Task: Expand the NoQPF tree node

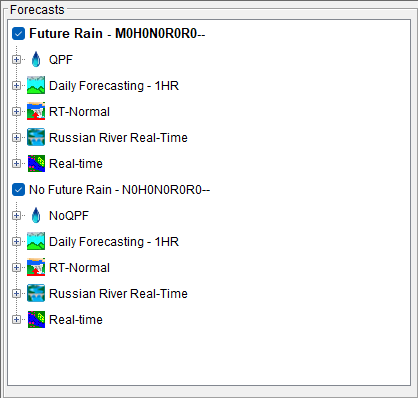Action: pyautogui.click(x=16, y=216)
